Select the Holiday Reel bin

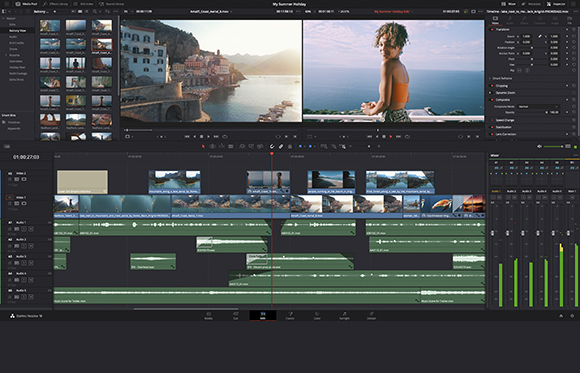tap(17, 67)
